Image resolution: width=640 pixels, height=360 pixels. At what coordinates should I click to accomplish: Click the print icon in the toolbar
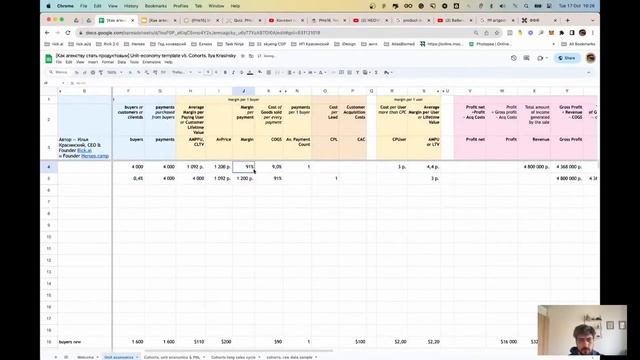pos(93,72)
